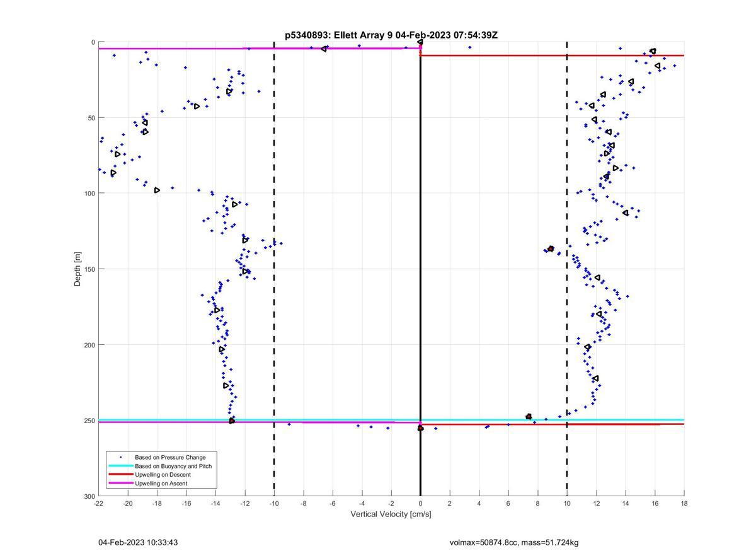Viewport: 756px width, 558px height.
Task: Select the 'Vertical Velocity [cm/s]' axis label
Action: pyautogui.click(x=391, y=514)
